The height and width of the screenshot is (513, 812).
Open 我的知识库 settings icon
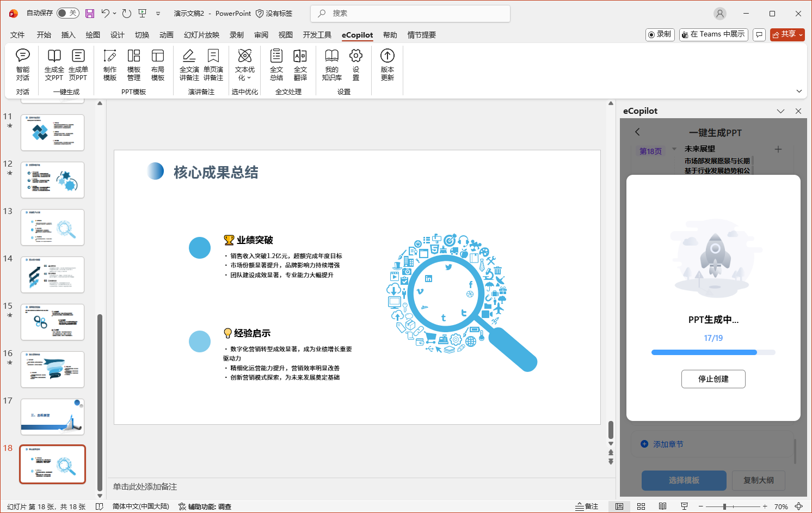click(331, 65)
